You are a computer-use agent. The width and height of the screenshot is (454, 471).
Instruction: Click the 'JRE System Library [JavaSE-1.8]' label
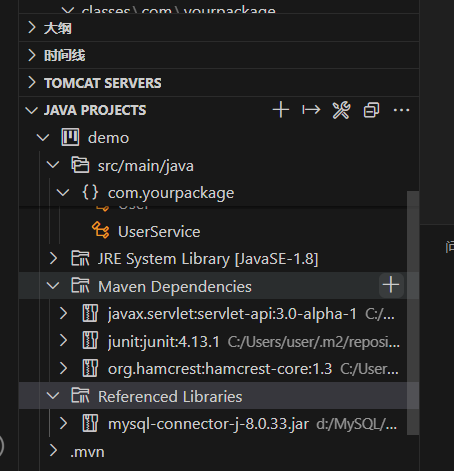[208, 259]
